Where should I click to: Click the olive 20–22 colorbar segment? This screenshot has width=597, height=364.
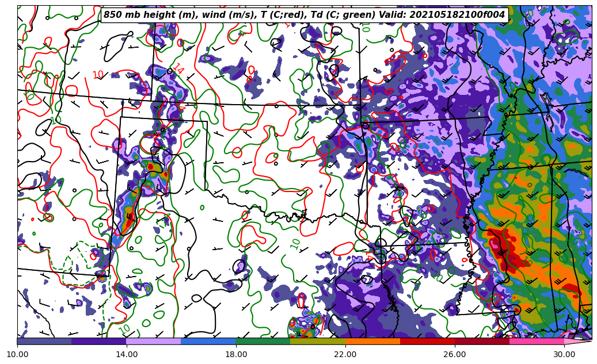point(318,341)
